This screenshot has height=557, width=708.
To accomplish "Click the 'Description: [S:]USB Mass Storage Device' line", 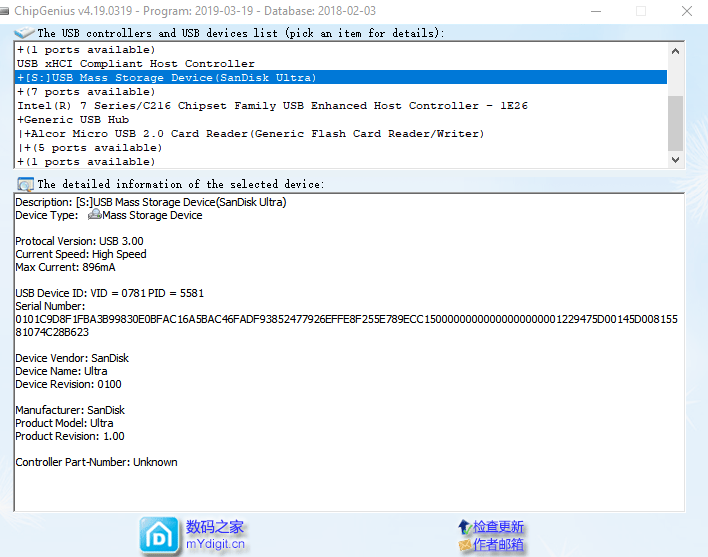I will pos(151,202).
